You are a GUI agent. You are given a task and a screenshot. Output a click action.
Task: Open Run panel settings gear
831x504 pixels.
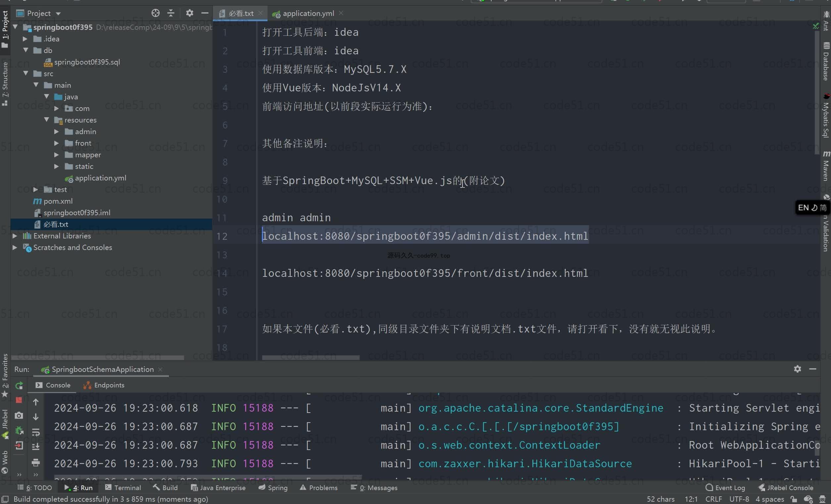(x=797, y=369)
